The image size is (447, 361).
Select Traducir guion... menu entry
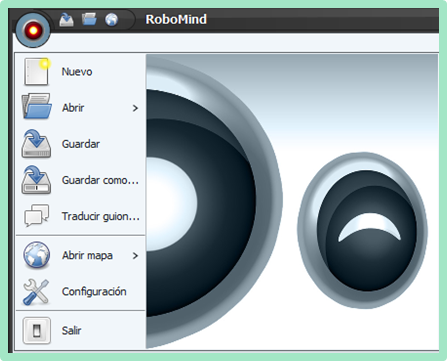click(x=101, y=216)
